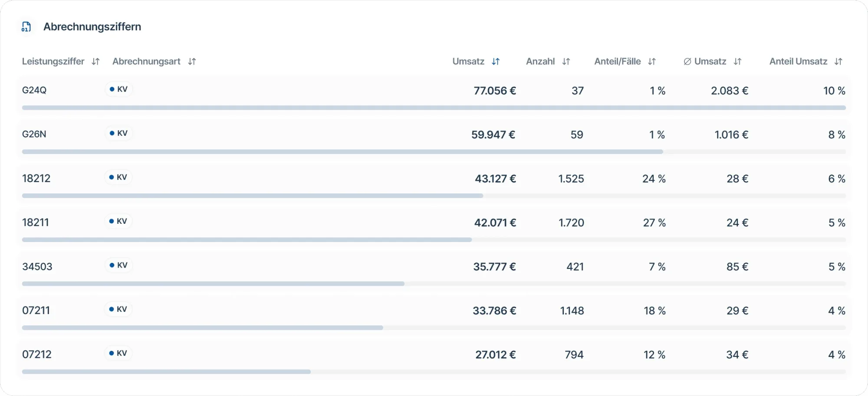
Task: Open the 18212 billing code row
Action: [x=434, y=183]
